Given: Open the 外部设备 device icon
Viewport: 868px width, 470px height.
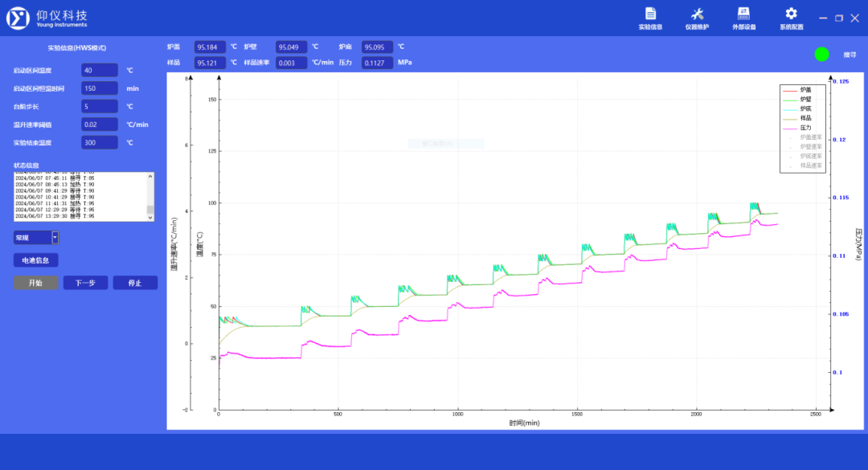Looking at the screenshot, I should point(743,14).
